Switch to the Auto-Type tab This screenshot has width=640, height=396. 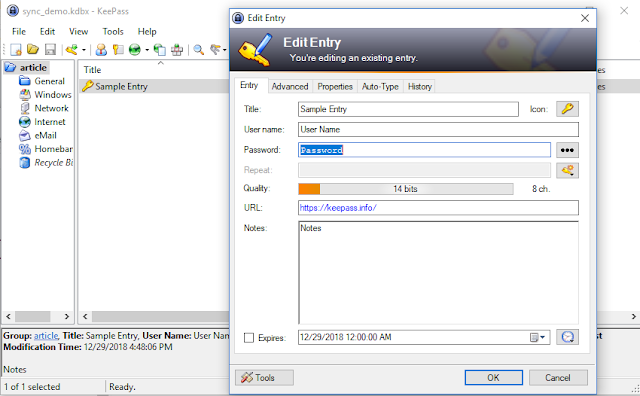pyautogui.click(x=380, y=87)
